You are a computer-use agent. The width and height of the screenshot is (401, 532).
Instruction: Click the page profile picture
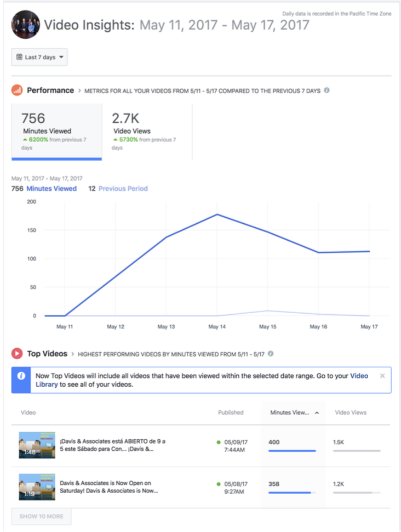[x=25, y=25]
